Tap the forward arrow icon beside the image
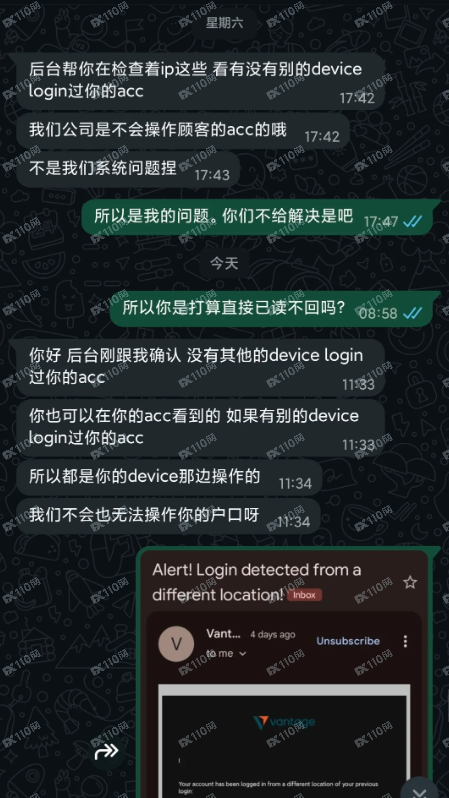Screen dimensions: 449x798 [x=106, y=751]
